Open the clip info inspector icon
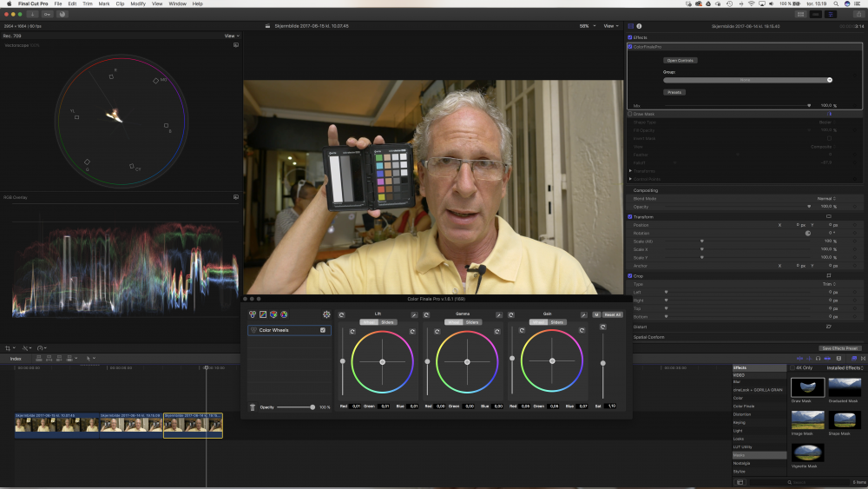Viewport: 868px width, 489px height. 639,26
